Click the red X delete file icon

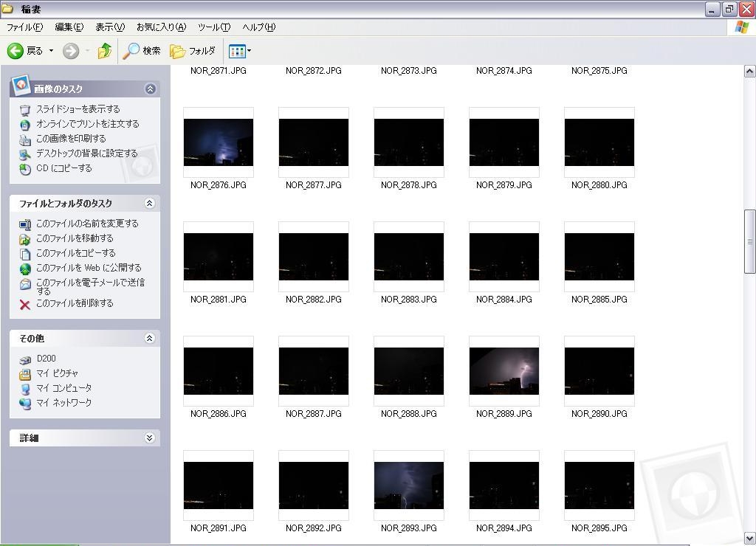point(25,304)
